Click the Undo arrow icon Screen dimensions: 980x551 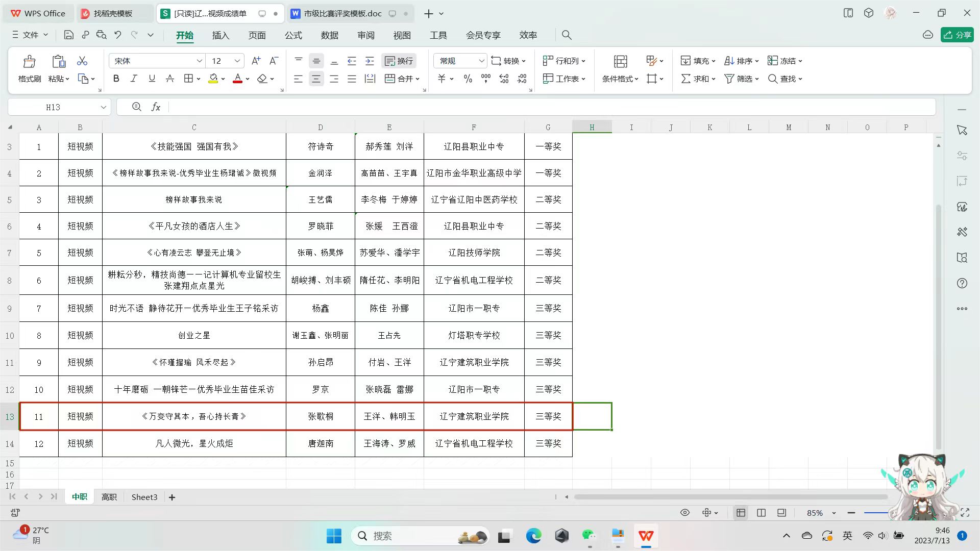[118, 35]
